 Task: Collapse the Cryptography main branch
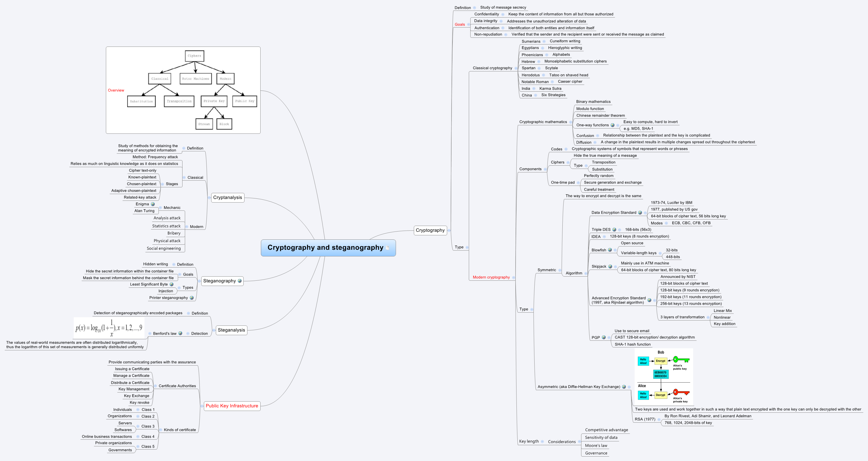tap(449, 230)
